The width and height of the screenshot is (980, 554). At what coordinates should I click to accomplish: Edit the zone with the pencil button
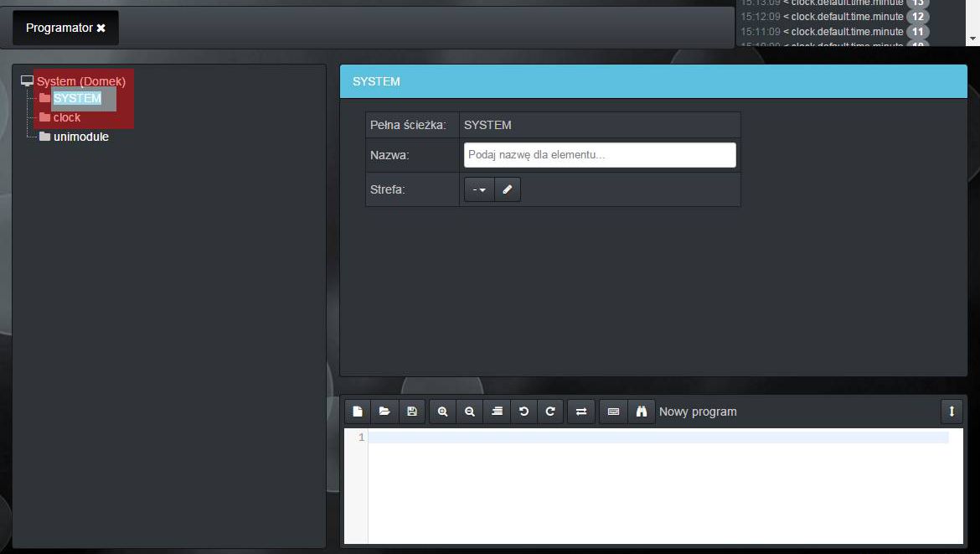pyautogui.click(x=507, y=190)
